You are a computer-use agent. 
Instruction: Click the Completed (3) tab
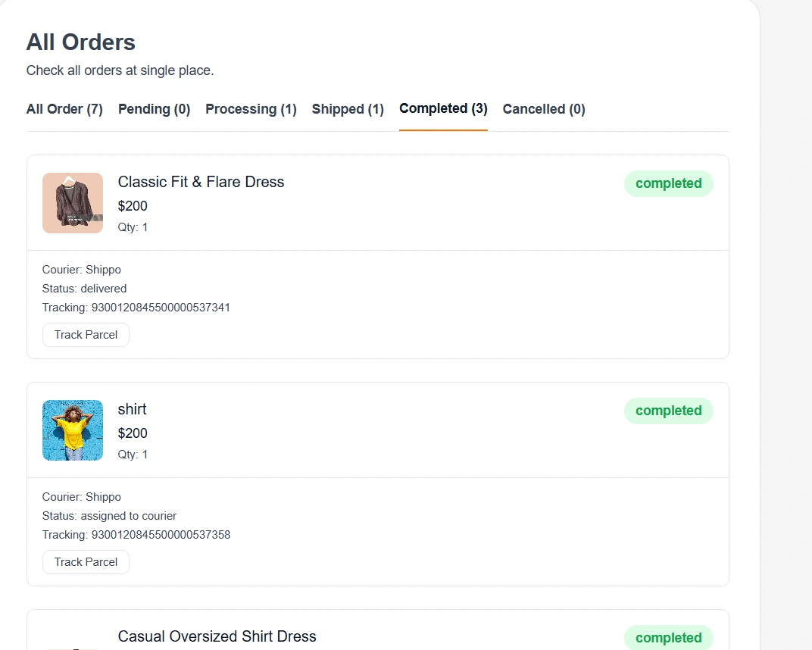pos(443,109)
